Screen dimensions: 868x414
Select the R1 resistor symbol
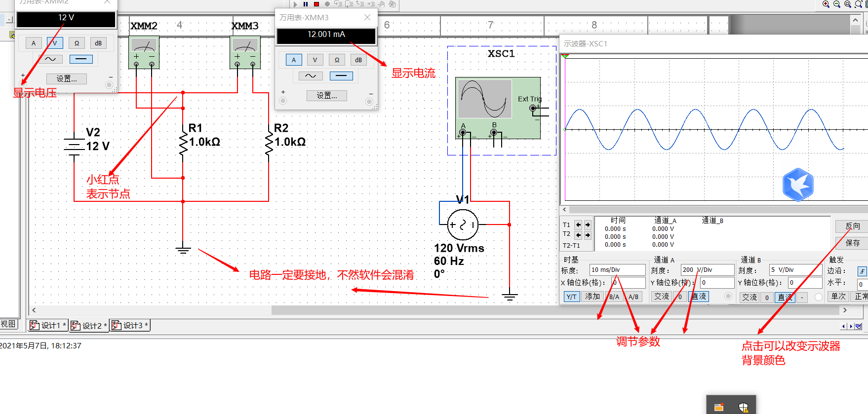tap(183, 143)
